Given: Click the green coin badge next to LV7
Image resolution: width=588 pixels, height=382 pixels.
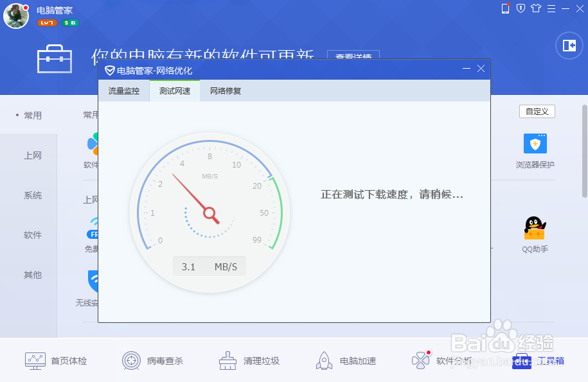Looking at the screenshot, I should [x=70, y=23].
